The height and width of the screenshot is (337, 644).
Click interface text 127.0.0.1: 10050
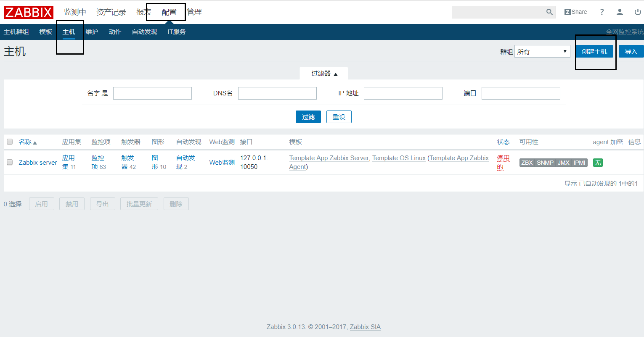pos(254,162)
